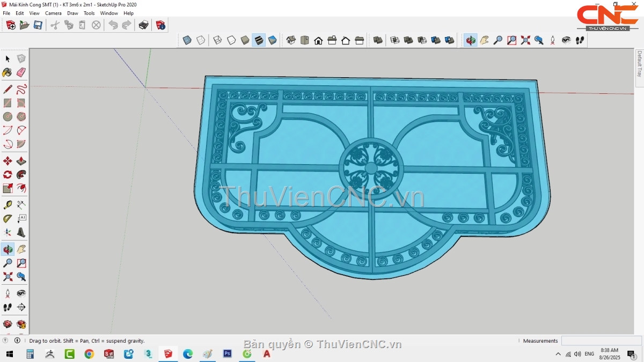Click the Outer Shell solid tool
This screenshot has width=644, height=362.
coord(378,40)
